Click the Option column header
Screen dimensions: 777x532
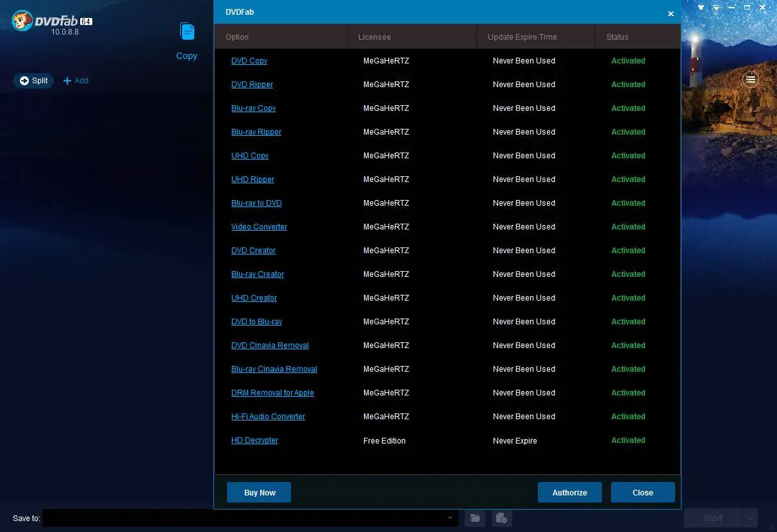[281, 37]
